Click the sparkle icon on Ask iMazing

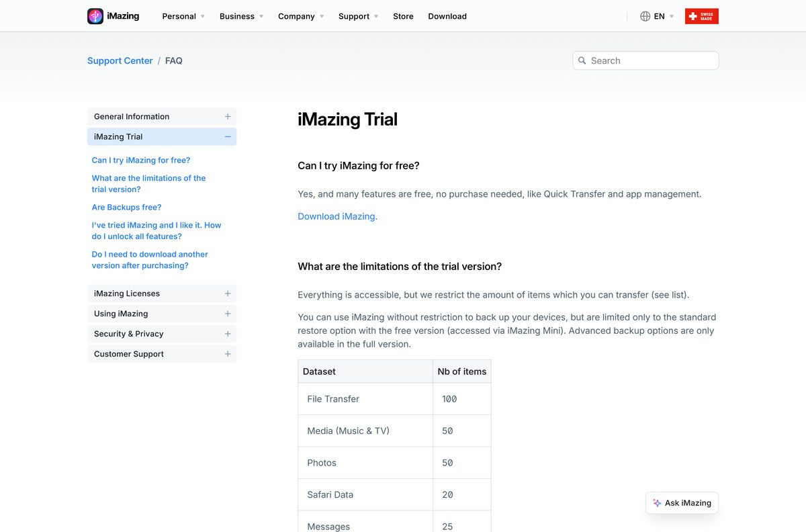pos(657,503)
